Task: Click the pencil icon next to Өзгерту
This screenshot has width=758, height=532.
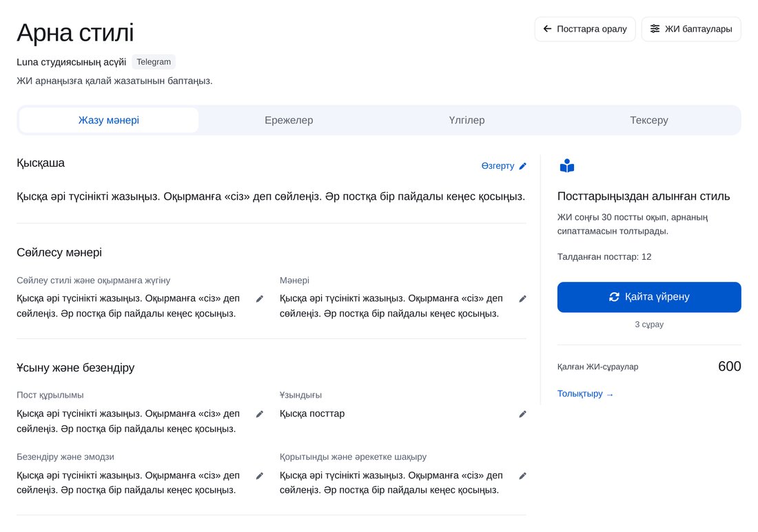Action: pos(522,166)
